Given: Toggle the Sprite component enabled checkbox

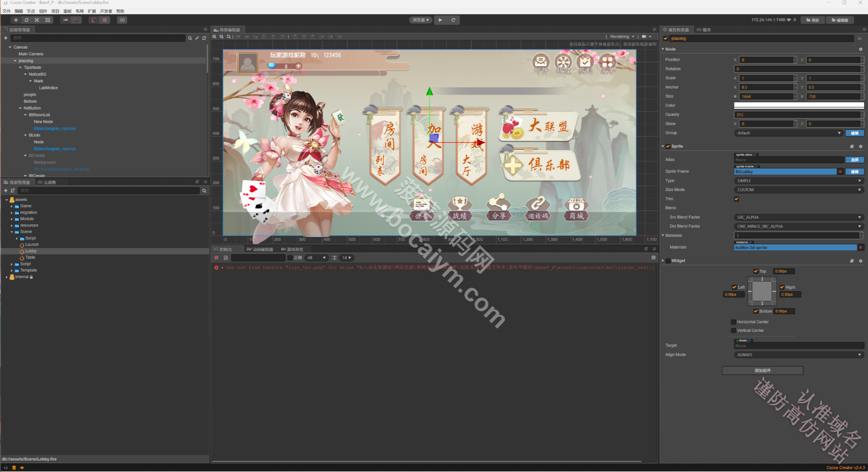Looking at the screenshot, I should click(x=668, y=146).
